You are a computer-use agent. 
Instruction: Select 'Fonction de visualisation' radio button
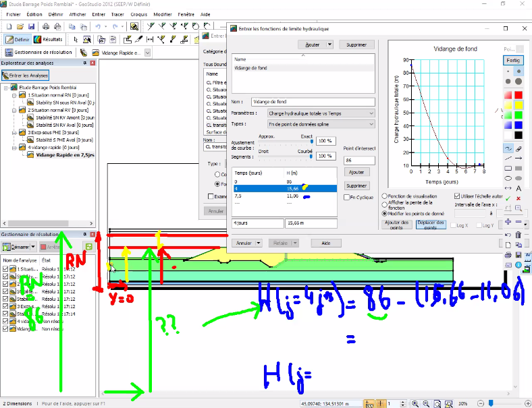pos(384,196)
